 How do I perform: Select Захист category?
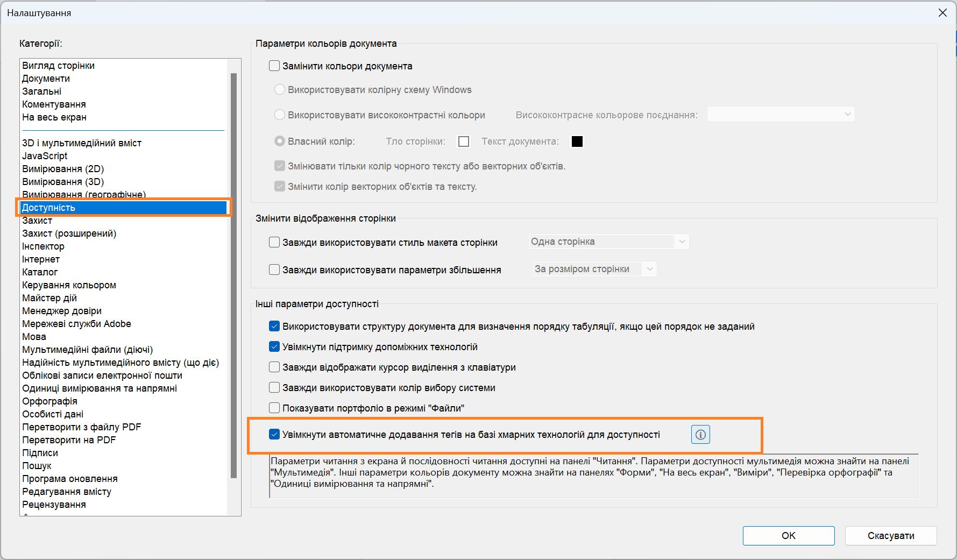coord(123,221)
